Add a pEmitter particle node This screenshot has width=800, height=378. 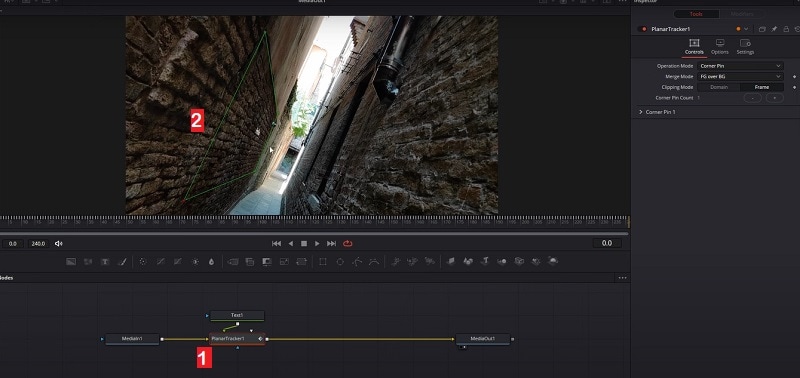coord(395,261)
